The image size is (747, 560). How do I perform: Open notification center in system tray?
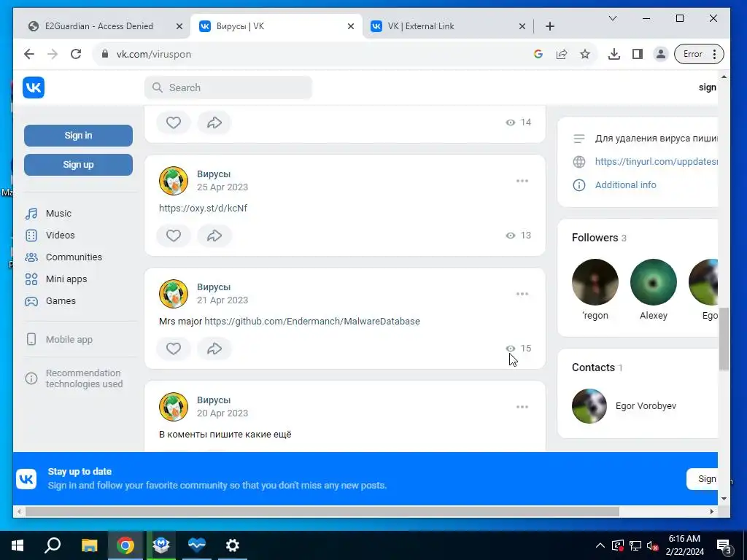pyautogui.click(x=724, y=545)
